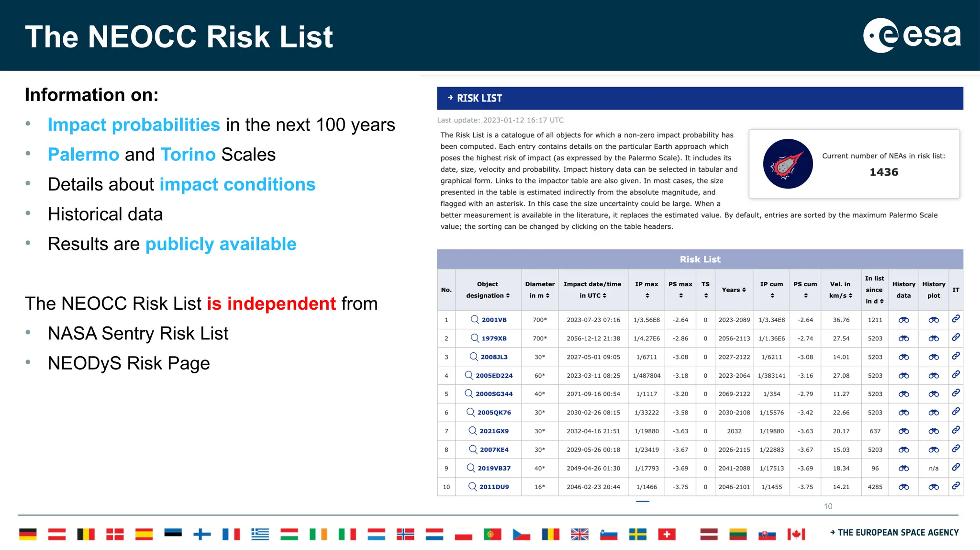Click the magnifier icon next to 2008JL3

pyautogui.click(x=474, y=357)
